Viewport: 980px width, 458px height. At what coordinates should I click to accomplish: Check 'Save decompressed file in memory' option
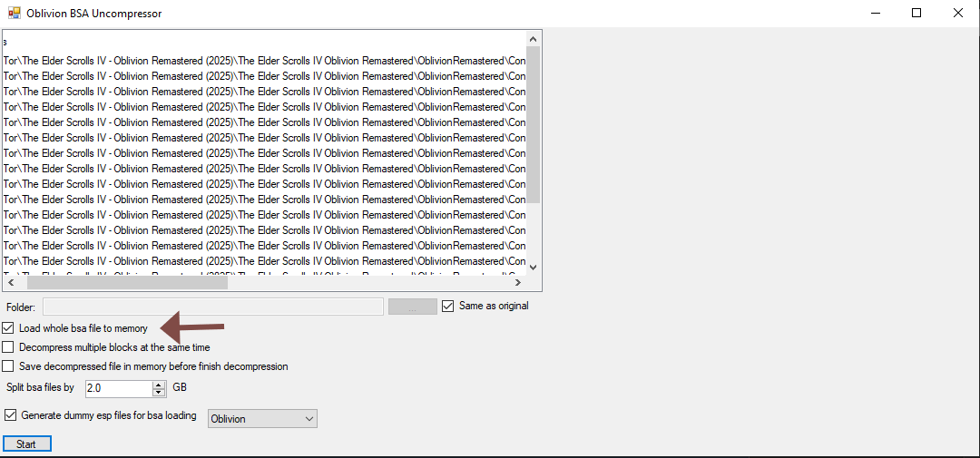point(8,366)
